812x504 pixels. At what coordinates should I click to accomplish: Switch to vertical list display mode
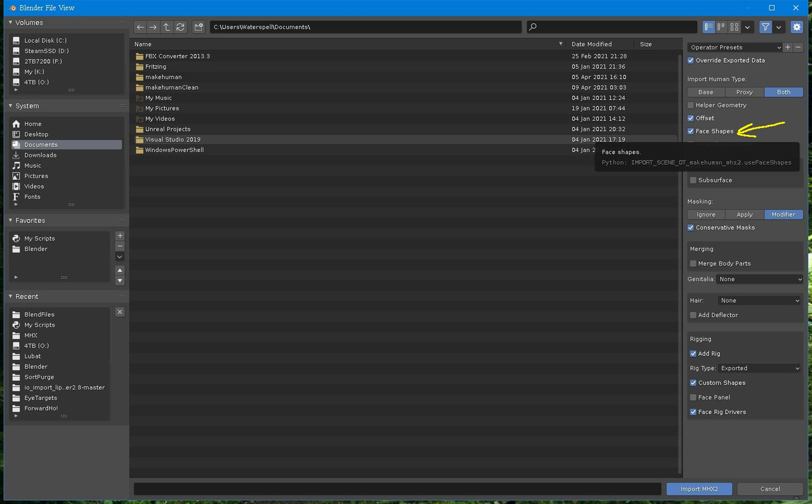[709, 27]
